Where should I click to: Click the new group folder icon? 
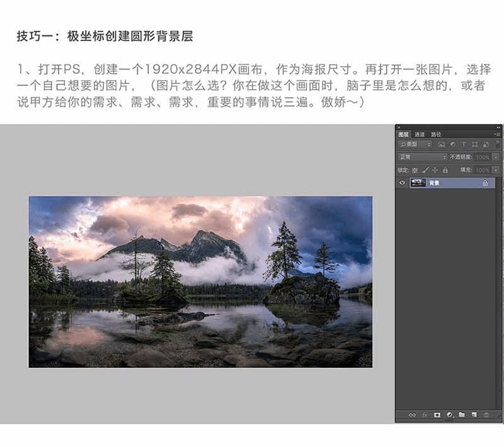(x=462, y=414)
